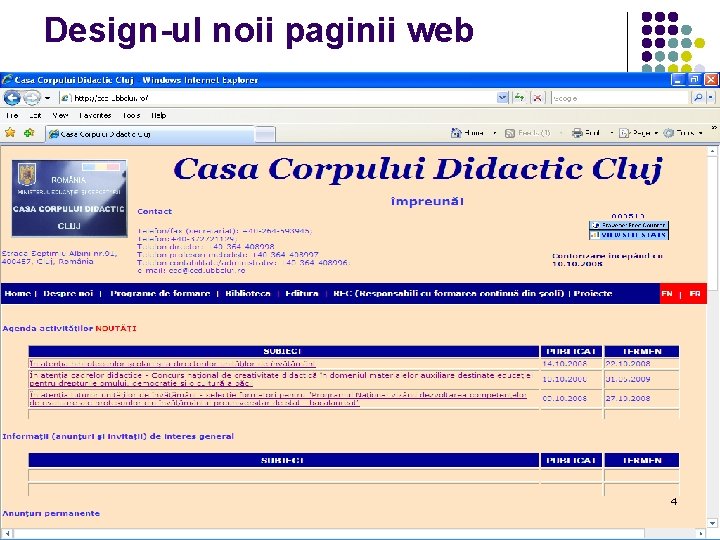
Task: Switch site language to FR
Action: (695, 294)
